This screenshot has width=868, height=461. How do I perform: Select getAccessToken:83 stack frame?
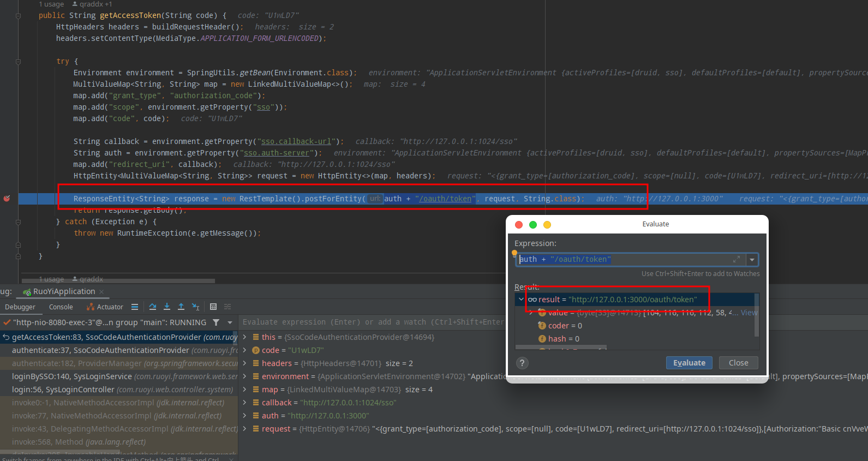click(119, 337)
